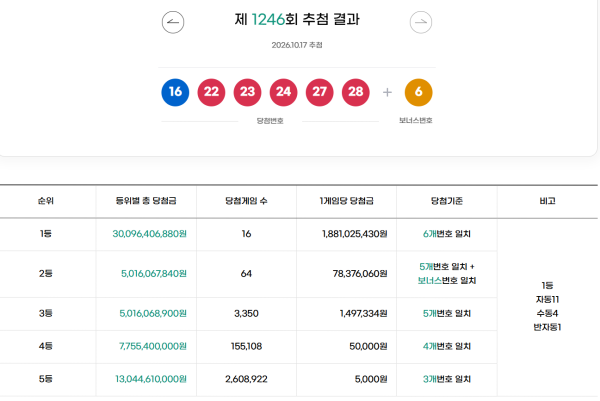Click winner count 3,350
This screenshot has width=600, height=401.
coord(246,313)
